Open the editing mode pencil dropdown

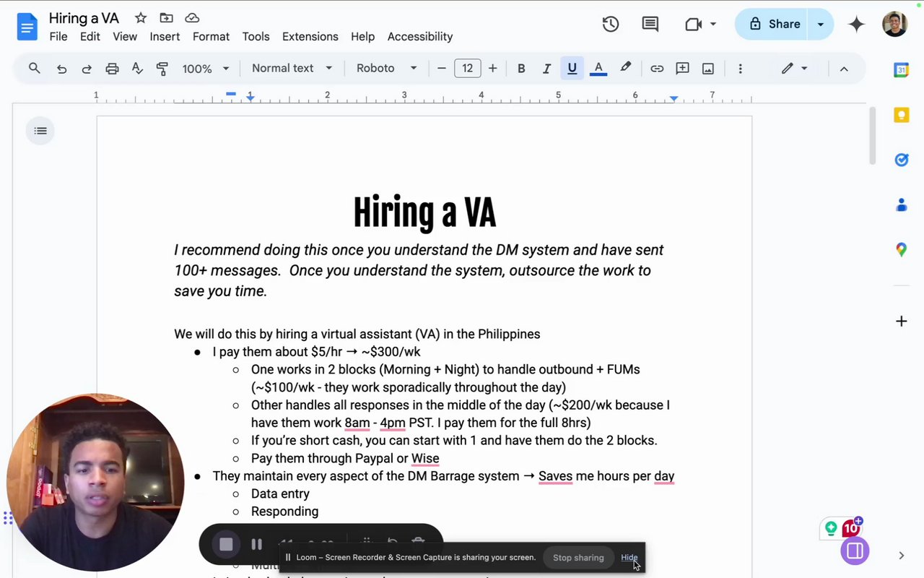point(794,69)
